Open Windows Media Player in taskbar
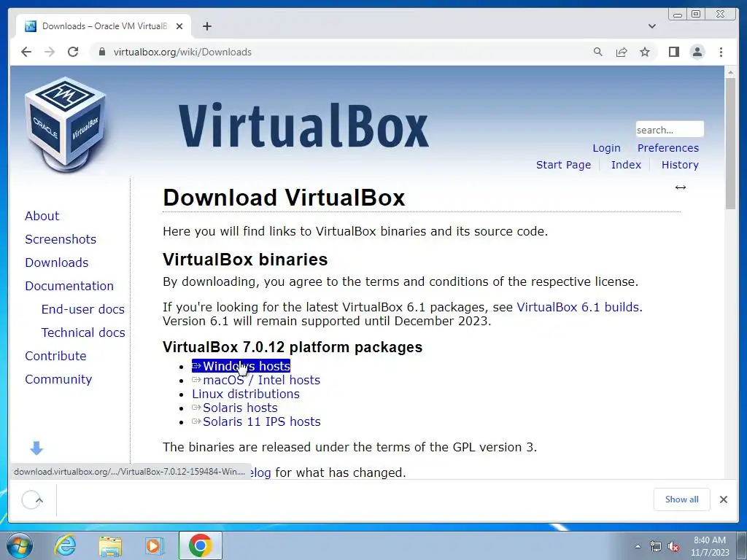The width and height of the screenshot is (747, 560). click(154, 545)
